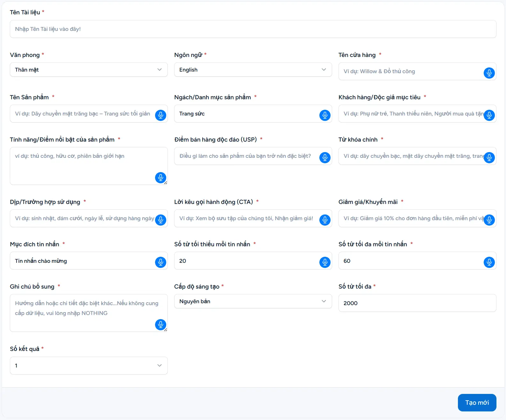The width and height of the screenshot is (506, 420).
Task: Click microphone in Tính năng/Điểm nổi bật textarea
Action: pyautogui.click(x=160, y=178)
